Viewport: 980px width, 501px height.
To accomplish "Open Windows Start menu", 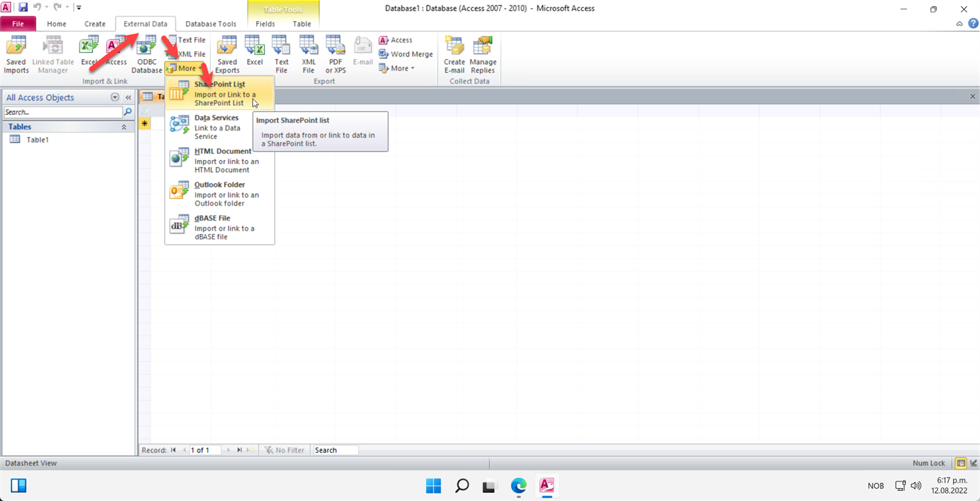I will pos(434,486).
